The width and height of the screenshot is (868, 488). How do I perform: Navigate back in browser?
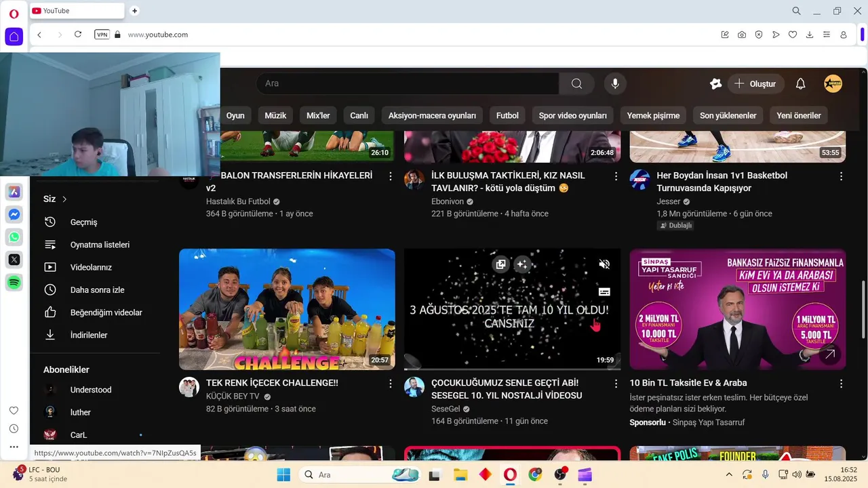[39, 35]
